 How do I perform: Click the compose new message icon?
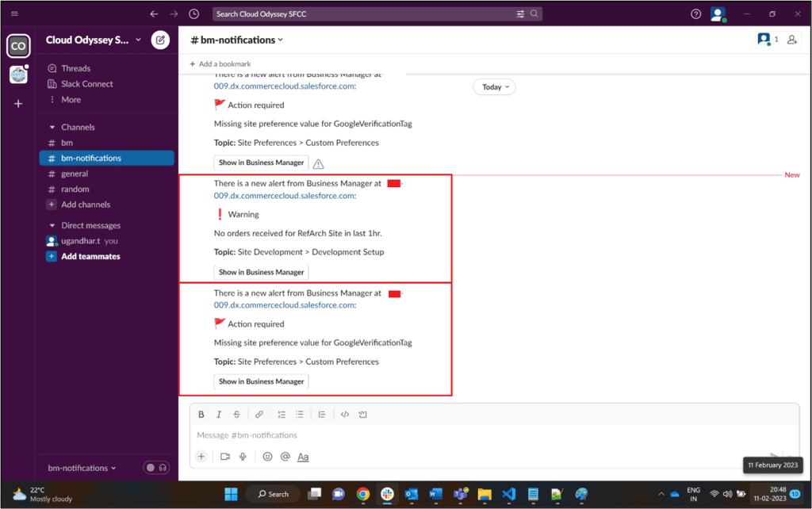tap(160, 40)
